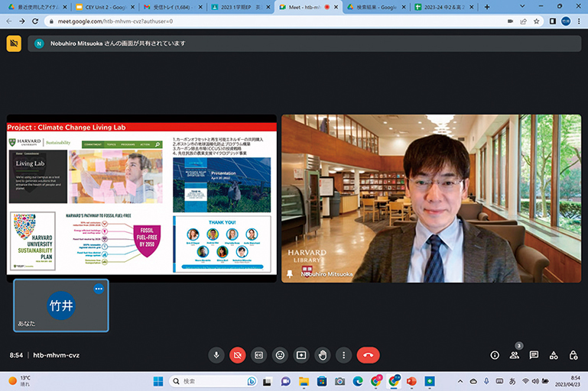This screenshot has height=391, width=588.
Task: Turn the camera back on
Action: (237, 355)
